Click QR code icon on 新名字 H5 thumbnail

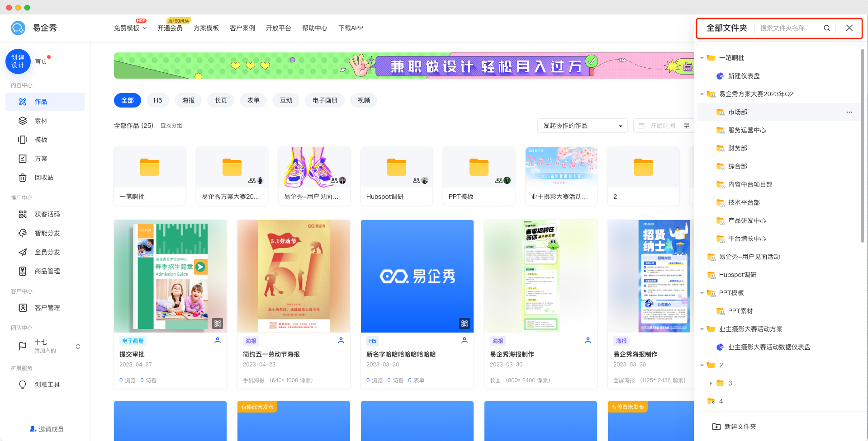pos(465,323)
